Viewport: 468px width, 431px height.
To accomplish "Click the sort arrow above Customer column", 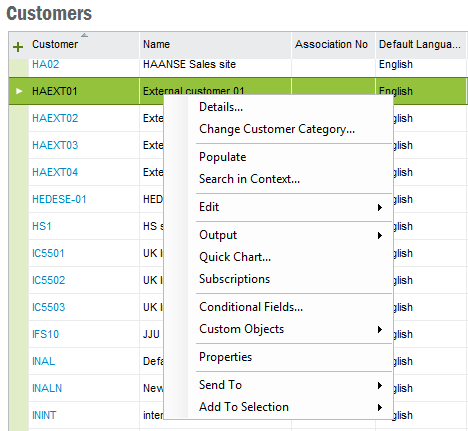I will pos(85,35).
